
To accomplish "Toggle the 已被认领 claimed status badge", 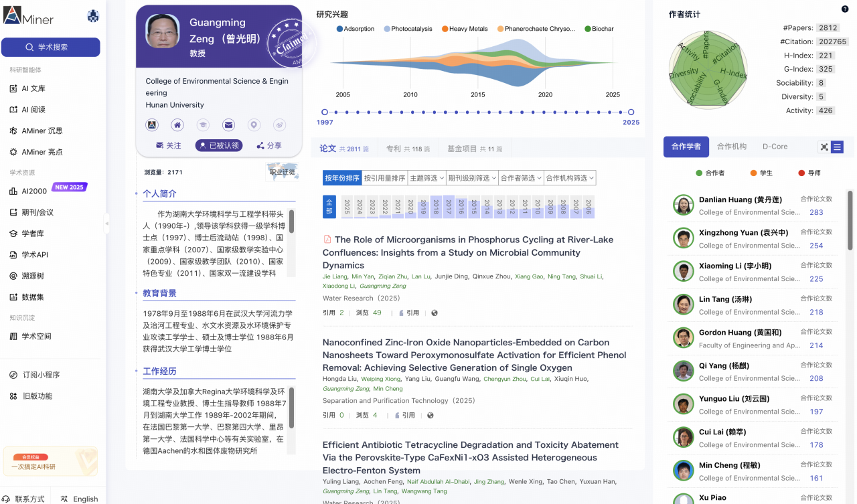I will (218, 145).
